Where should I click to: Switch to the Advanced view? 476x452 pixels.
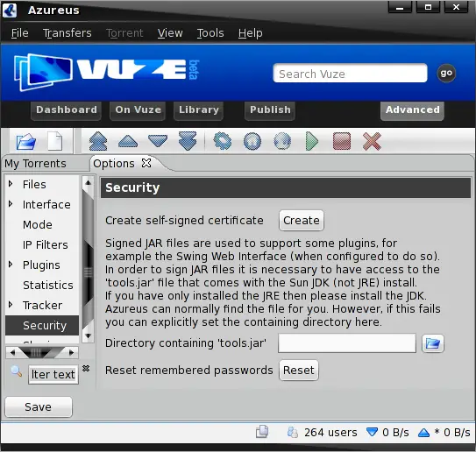click(x=412, y=110)
